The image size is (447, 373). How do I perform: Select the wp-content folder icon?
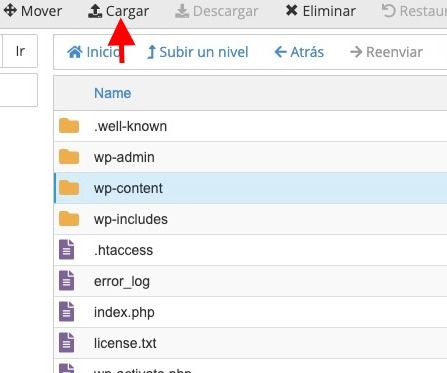pos(69,188)
